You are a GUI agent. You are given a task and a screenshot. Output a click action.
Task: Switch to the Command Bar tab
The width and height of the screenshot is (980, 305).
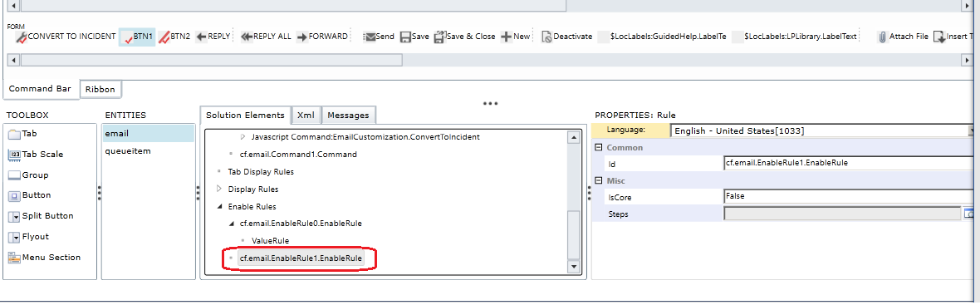coord(42,89)
